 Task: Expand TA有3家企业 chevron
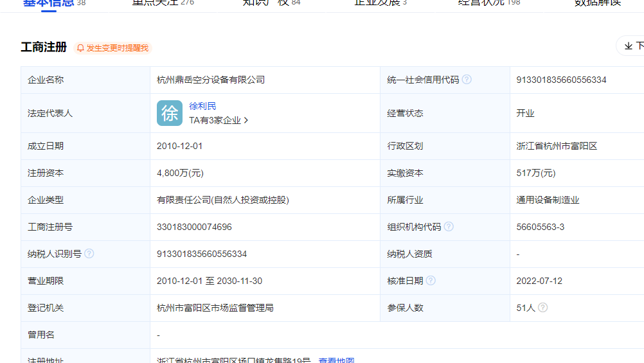246,120
